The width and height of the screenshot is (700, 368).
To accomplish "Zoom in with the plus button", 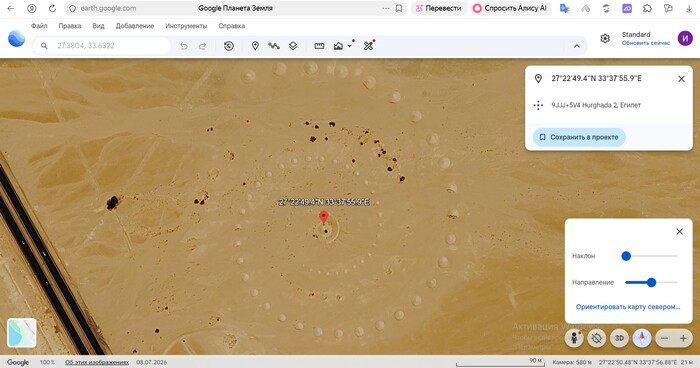I will pyautogui.click(x=683, y=339).
